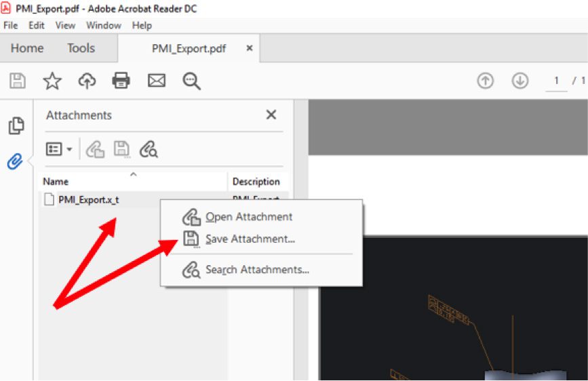
Task: Switch to the Home tab
Action: click(x=27, y=48)
